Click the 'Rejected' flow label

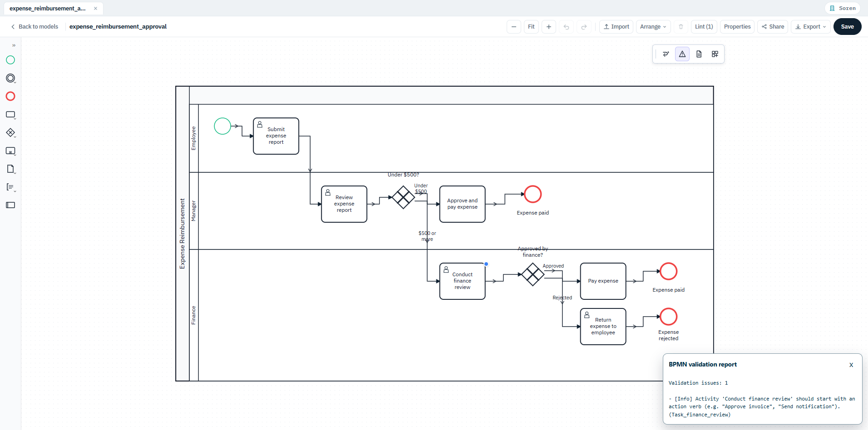click(562, 298)
